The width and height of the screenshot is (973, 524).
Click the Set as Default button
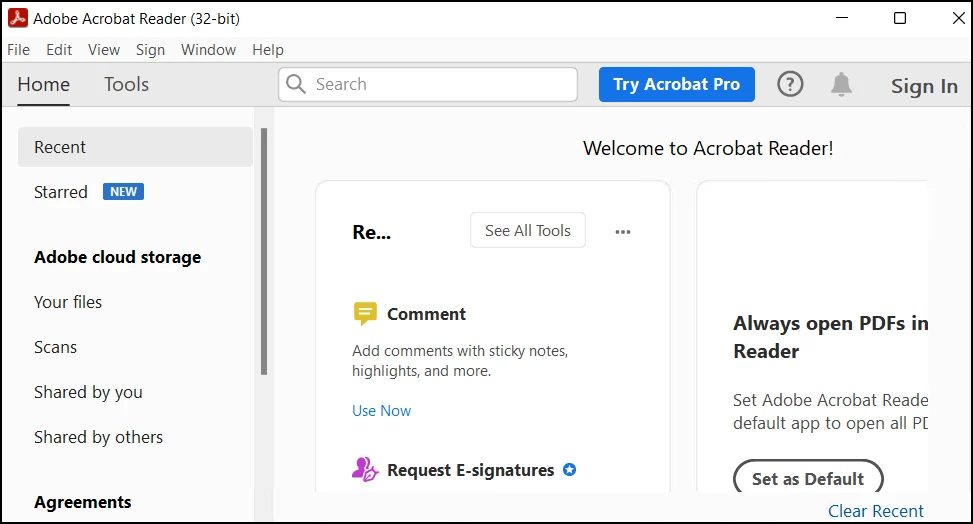808,478
